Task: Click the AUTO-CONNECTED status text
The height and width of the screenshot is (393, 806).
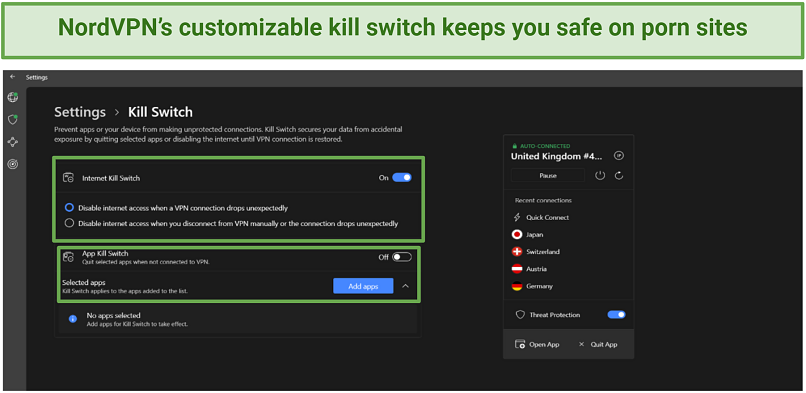Action: [x=545, y=146]
